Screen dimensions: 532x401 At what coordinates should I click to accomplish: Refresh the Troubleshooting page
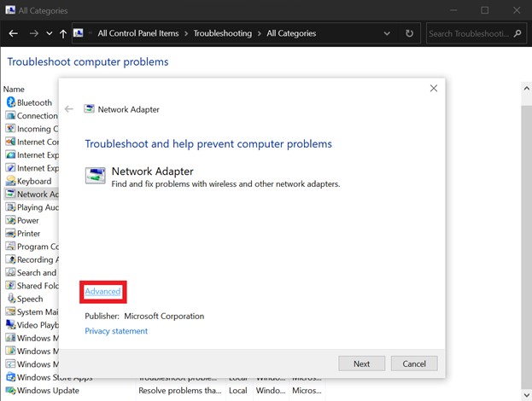pyautogui.click(x=410, y=33)
